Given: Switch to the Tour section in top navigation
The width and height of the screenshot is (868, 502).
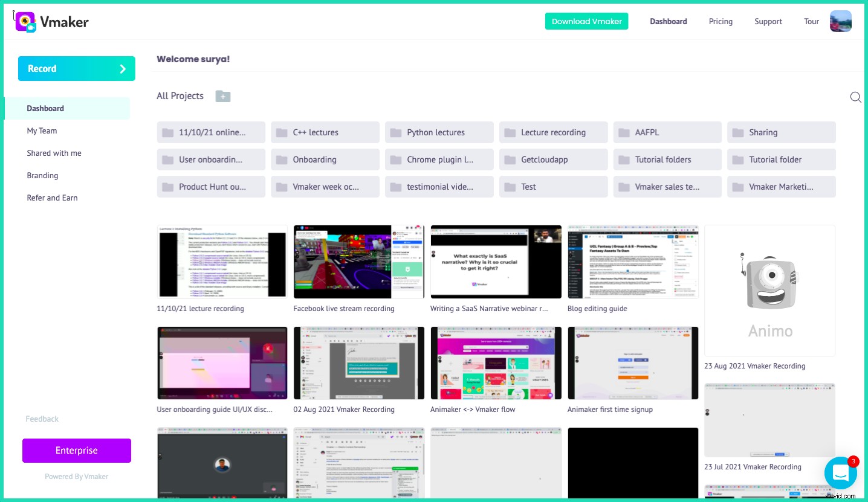Looking at the screenshot, I should [811, 21].
